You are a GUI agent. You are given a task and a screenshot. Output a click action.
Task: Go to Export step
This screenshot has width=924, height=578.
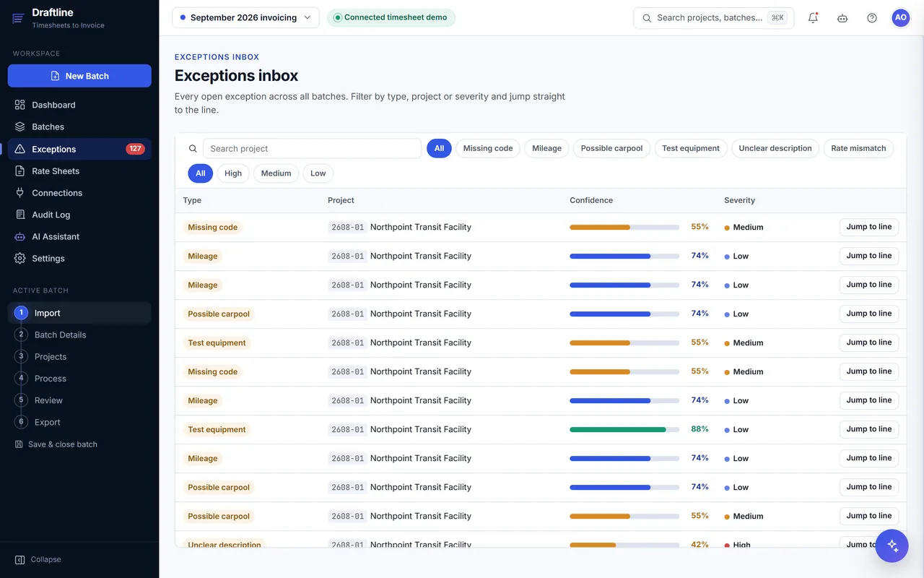coord(79,422)
